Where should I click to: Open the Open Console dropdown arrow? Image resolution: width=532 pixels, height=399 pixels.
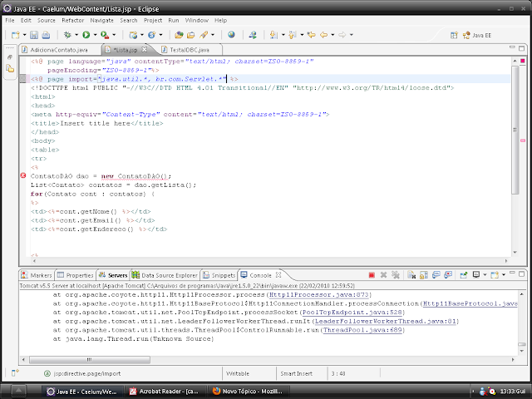(504, 275)
